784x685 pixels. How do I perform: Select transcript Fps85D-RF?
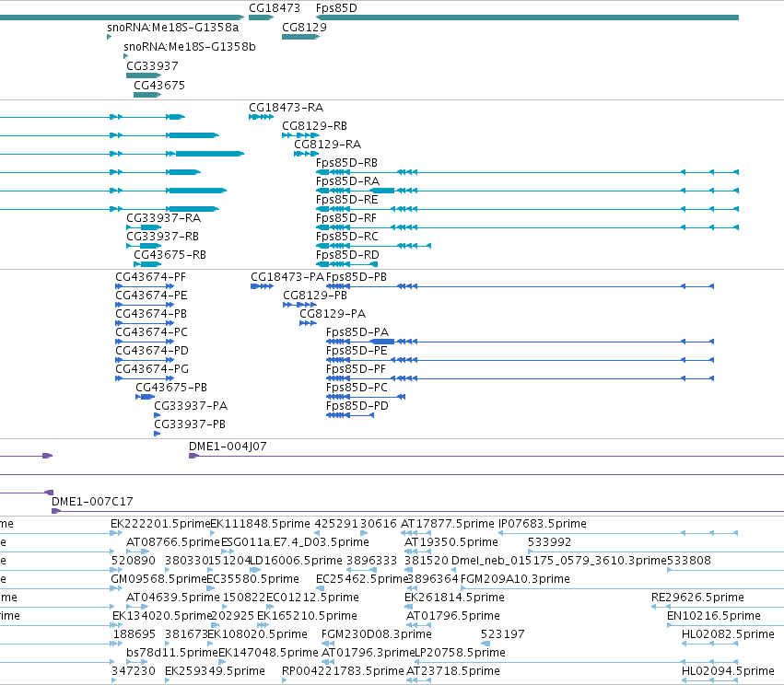tap(346, 218)
